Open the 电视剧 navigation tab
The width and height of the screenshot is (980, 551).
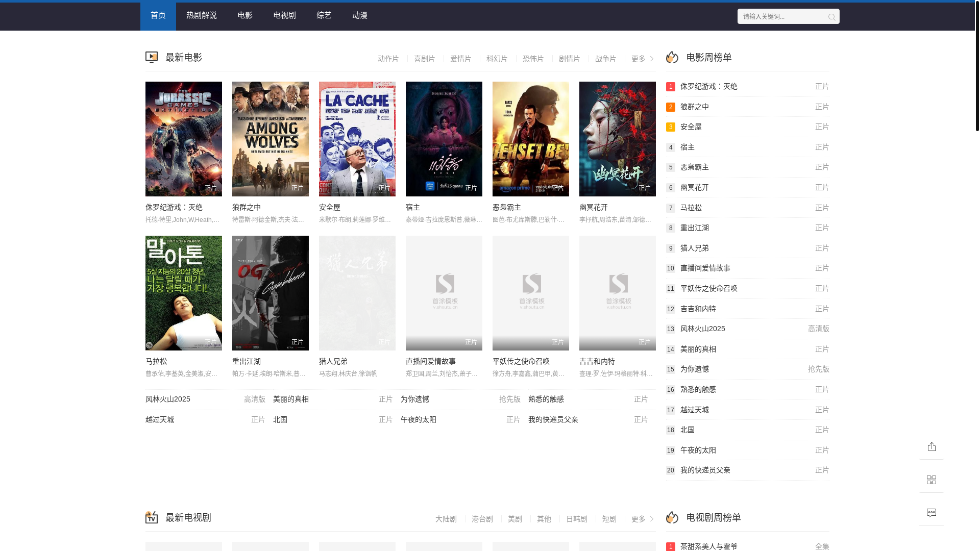pyautogui.click(x=284, y=15)
